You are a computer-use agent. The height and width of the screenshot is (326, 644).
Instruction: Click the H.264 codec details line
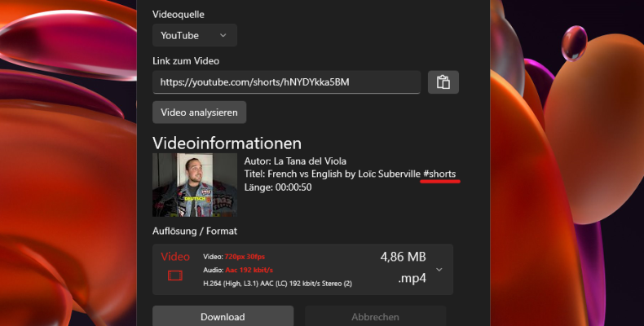coord(278,284)
